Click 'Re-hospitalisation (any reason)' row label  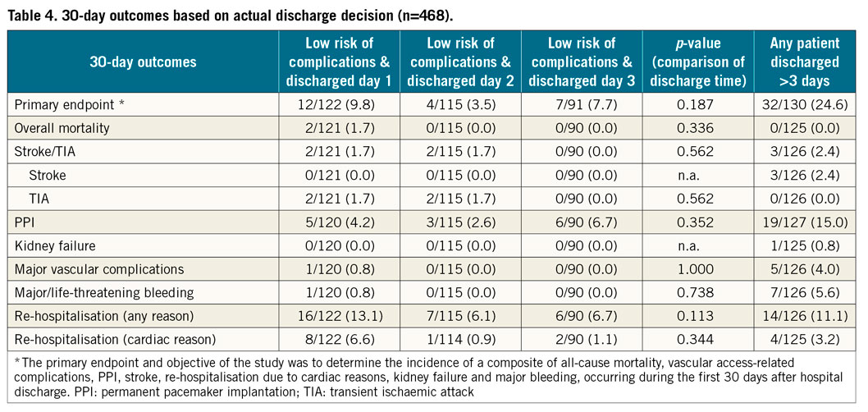point(98,314)
